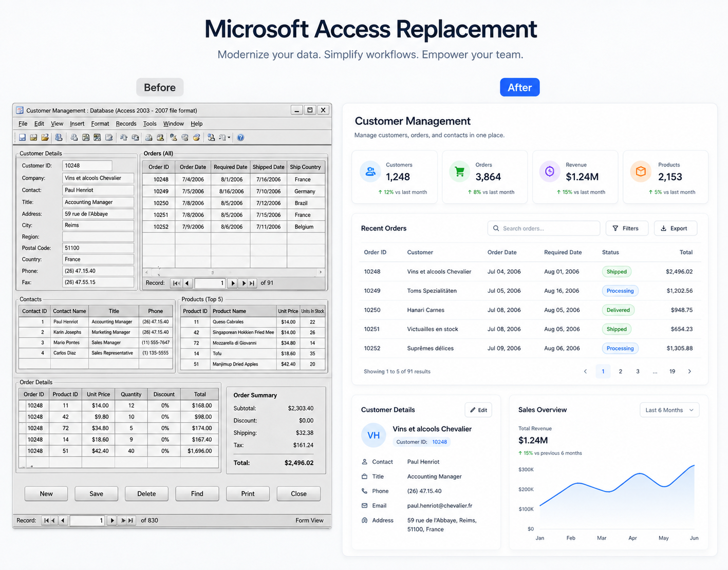Viewport: 728px width, 570px height.
Task: Click the envelope Email icon
Action: pyautogui.click(x=364, y=506)
